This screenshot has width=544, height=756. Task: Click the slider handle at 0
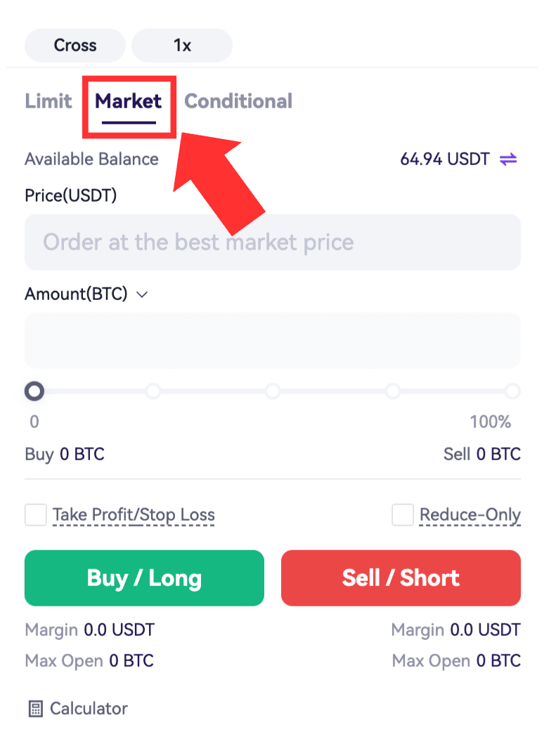click(x=34, y=391)
